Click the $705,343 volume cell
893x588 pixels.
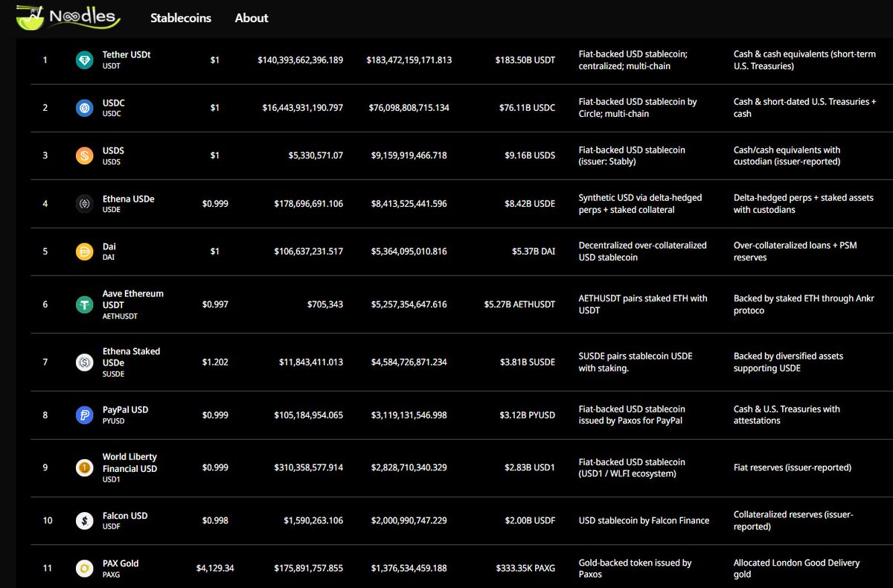[x=325, y=304]
